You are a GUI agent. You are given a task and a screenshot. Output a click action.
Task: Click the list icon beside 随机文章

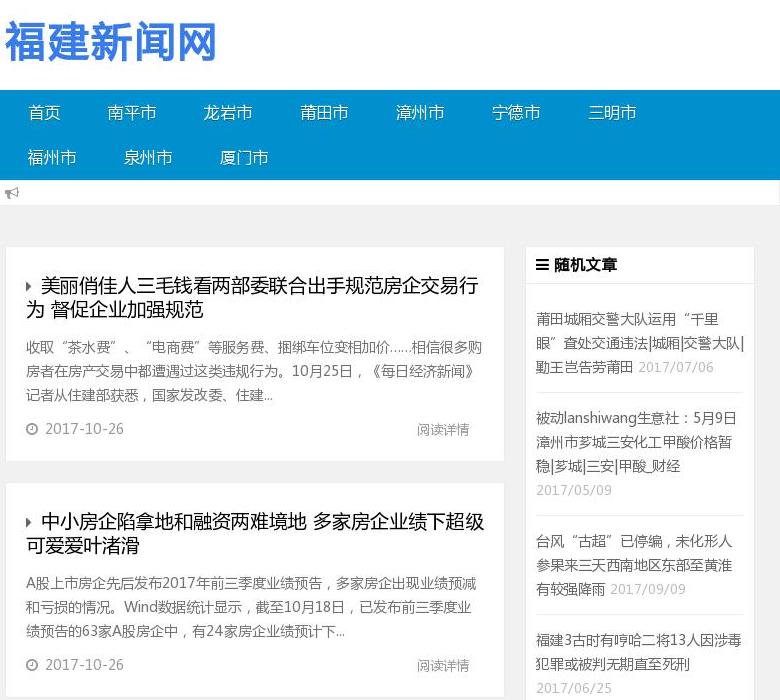[542, 265]
